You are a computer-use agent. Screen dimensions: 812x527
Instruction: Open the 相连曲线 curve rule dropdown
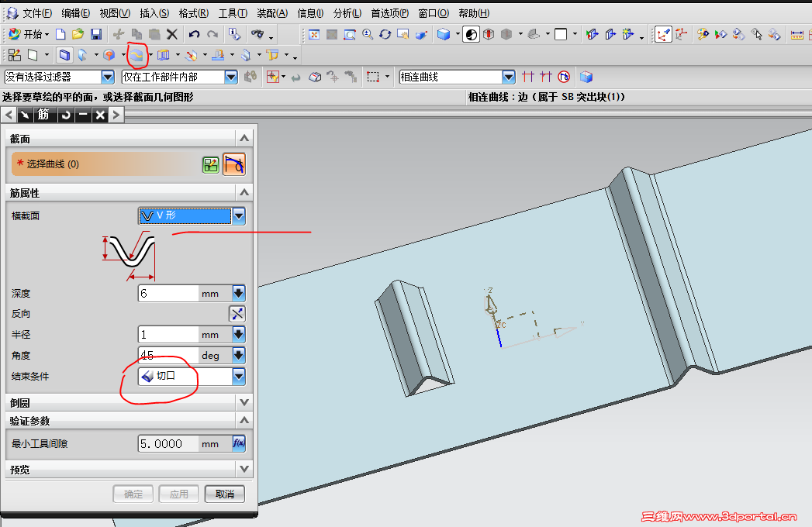click(509, 77)
